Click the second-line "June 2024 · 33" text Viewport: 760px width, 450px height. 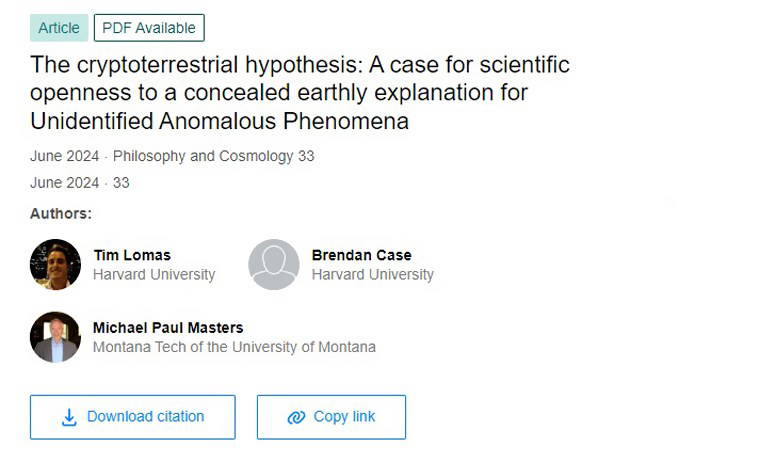click(80, 183)
